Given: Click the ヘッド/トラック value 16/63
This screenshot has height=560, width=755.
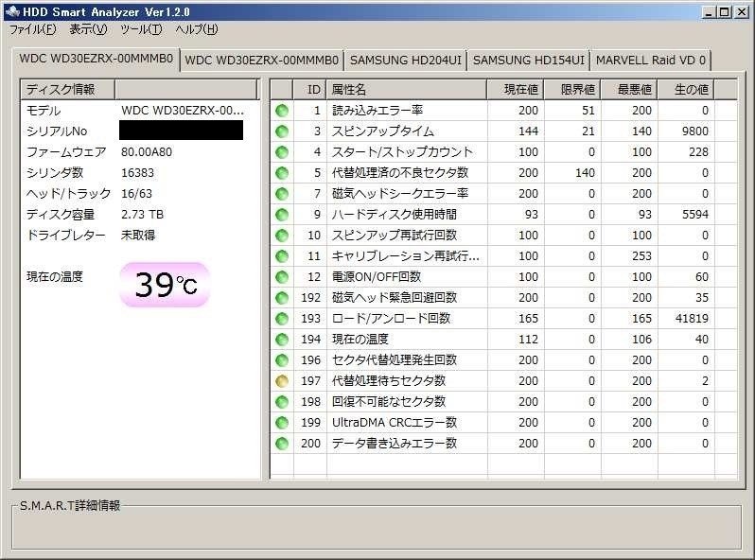Looking at the screenshot, I should (136, 194).
